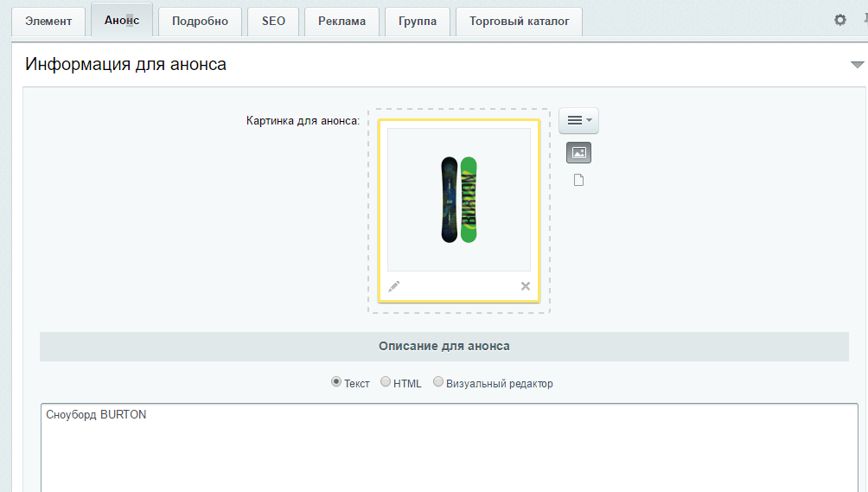Click the Картинка для анонса field label

coord(303,121)
